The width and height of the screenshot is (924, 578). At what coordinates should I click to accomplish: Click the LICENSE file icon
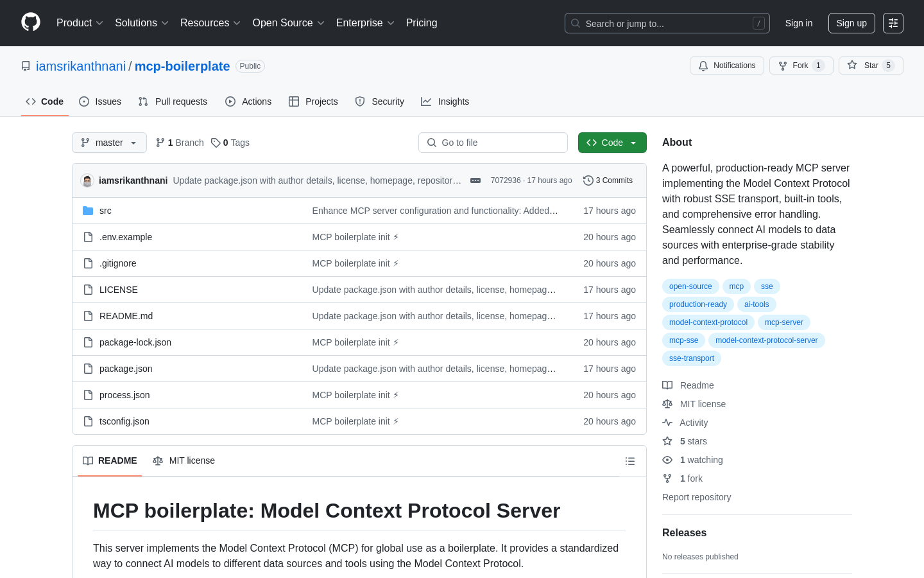(x=88, y=290)
